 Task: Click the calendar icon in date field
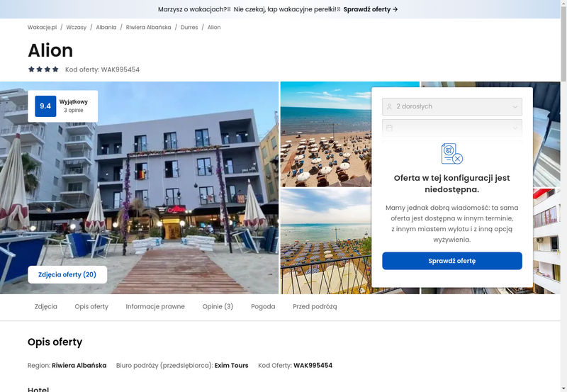389,128
